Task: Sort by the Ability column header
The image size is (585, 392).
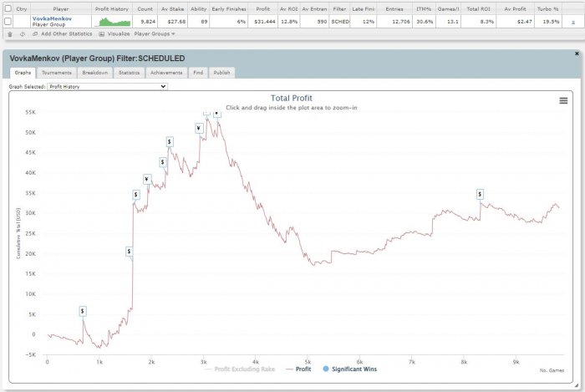Action: point(199,9)
